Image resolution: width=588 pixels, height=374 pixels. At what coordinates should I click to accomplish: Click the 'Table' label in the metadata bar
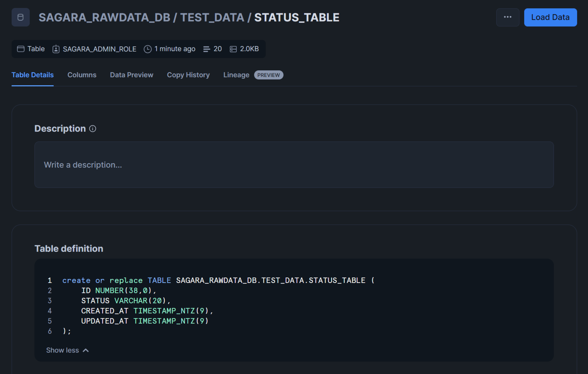(36, 49)
